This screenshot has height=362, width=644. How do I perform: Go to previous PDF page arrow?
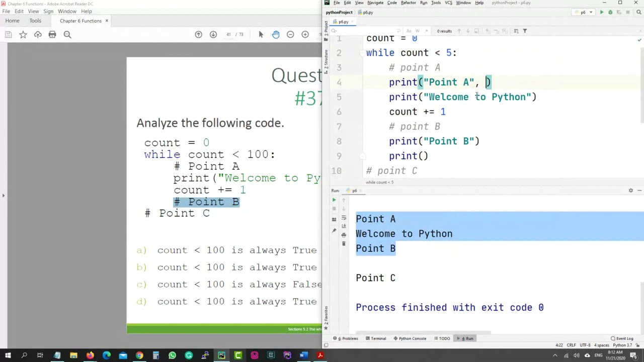pos(198,35)
